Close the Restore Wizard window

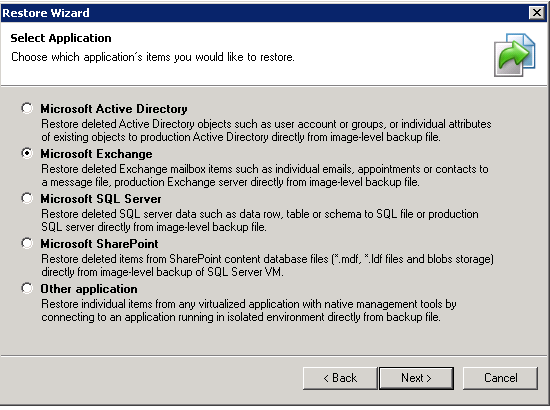(537, 13)
